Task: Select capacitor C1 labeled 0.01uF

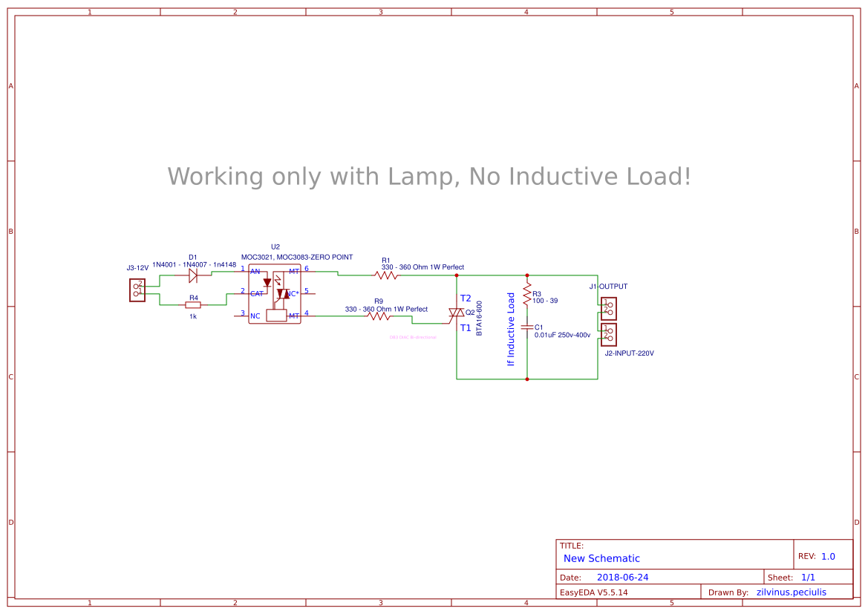Action: (528, 327)
